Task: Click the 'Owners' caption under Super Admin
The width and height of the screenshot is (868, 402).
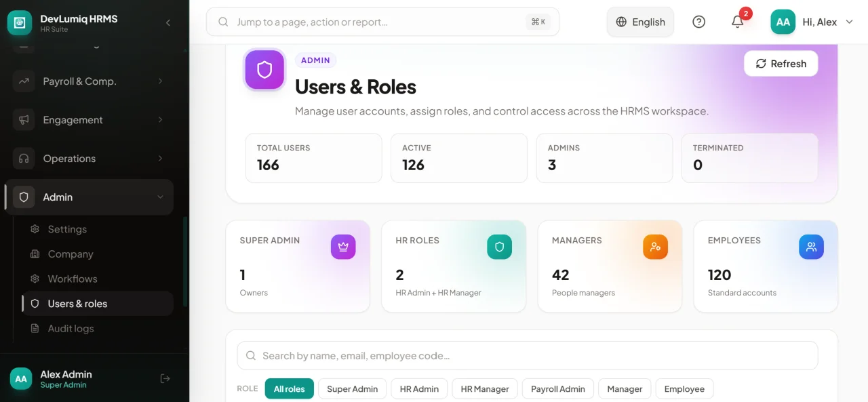Action: (254, 293)
